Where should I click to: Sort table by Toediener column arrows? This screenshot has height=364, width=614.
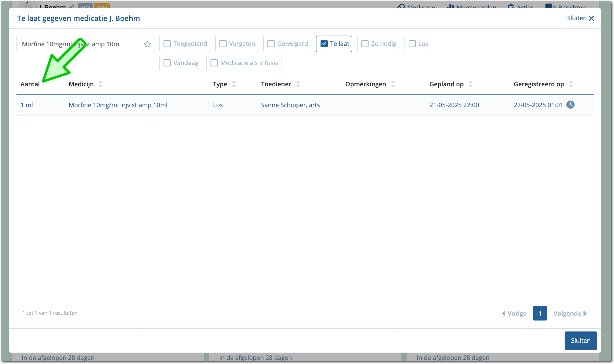click(298, 84)
